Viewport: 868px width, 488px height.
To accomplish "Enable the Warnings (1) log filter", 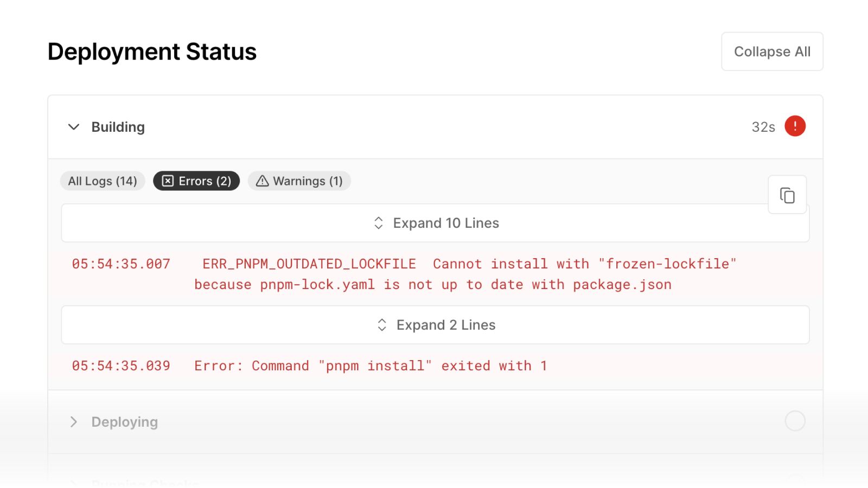I will click(x=299, y=181).
